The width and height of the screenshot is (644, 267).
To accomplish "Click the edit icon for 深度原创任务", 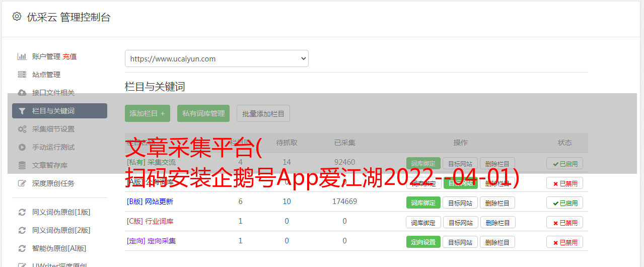I will (22, 183).
